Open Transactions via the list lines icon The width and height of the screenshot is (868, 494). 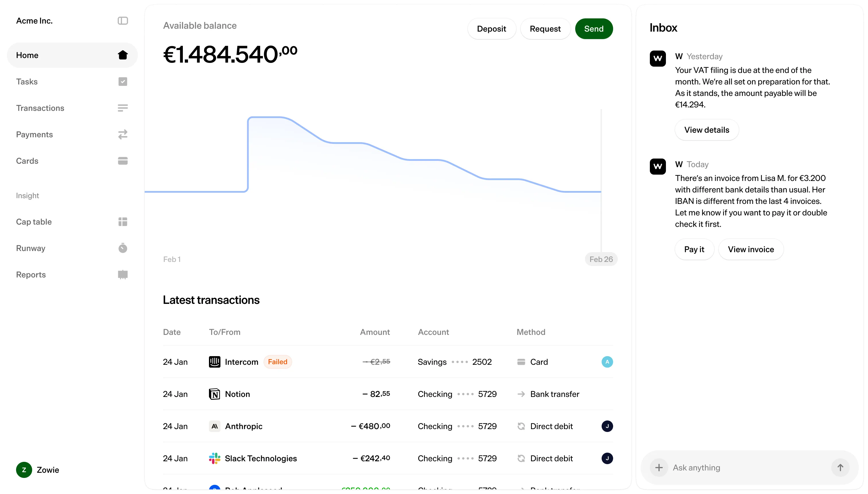pos(122,108)
